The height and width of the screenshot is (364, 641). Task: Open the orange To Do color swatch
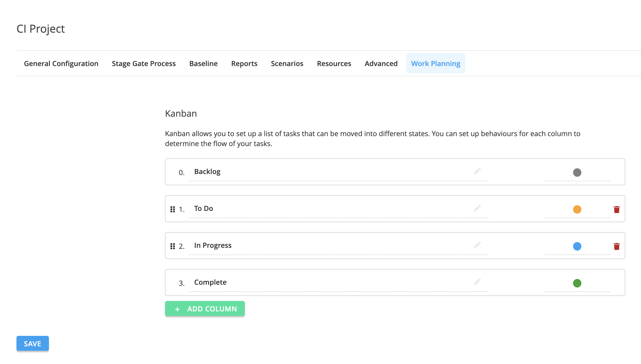577,209
